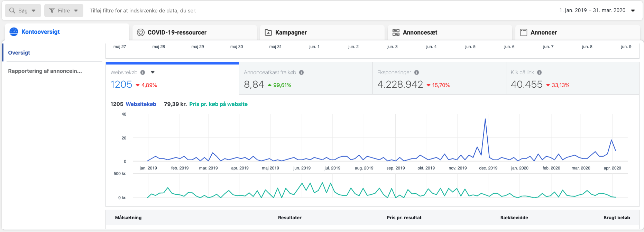Open Rapportering af annoncein... sidebar item
The image size is (644, 232).
point(45,71)
